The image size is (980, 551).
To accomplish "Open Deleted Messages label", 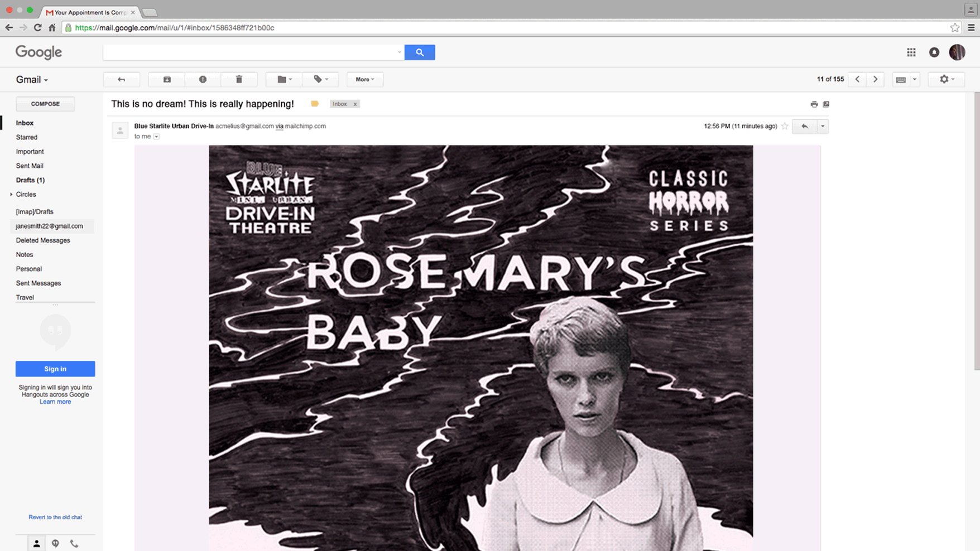I will pos(43,240).
